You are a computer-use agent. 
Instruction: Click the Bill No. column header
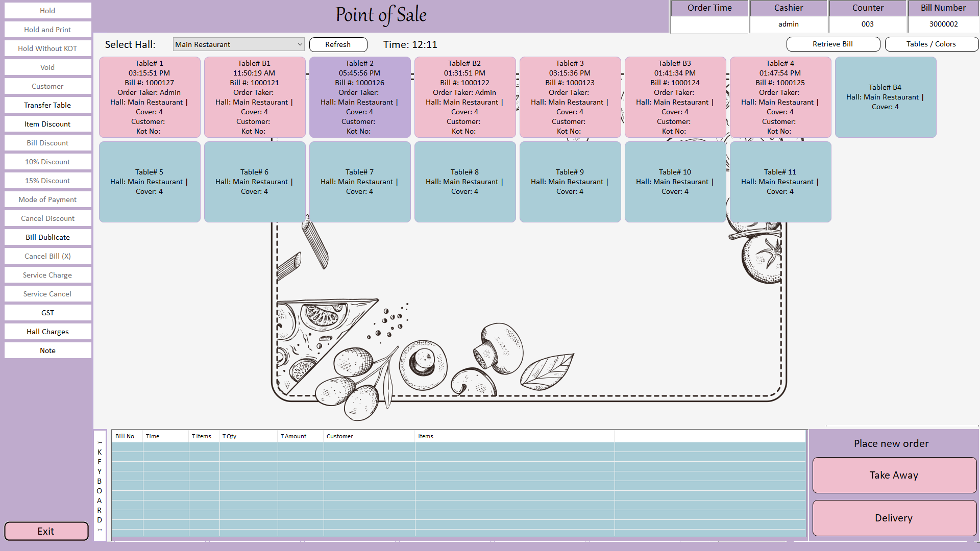(x=128, y=436)
